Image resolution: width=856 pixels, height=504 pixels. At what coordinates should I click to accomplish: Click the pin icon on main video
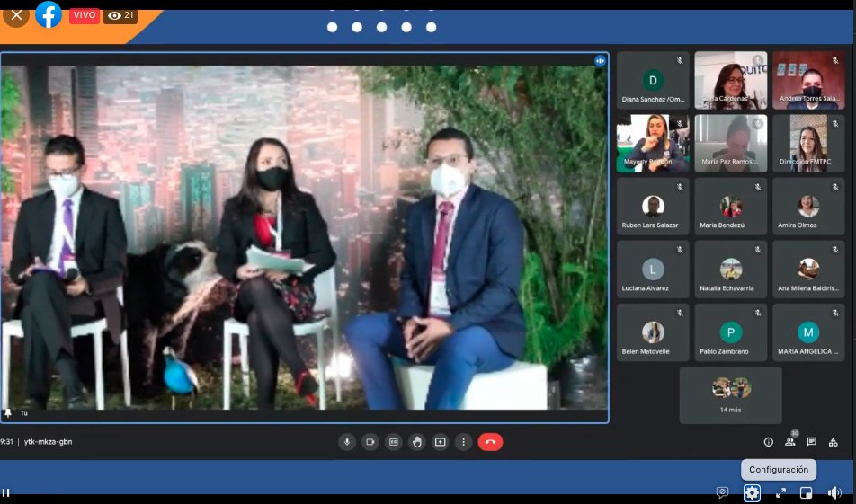point(7,413)
